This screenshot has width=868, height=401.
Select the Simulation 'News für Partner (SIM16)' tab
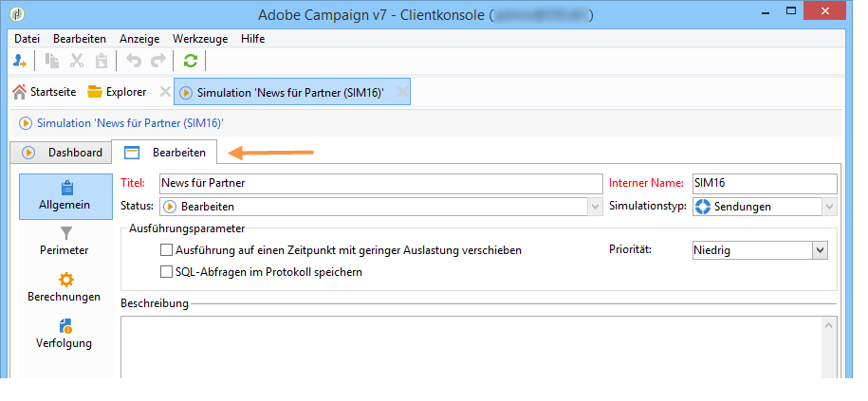pyautogui.click(x=292, y=92)
